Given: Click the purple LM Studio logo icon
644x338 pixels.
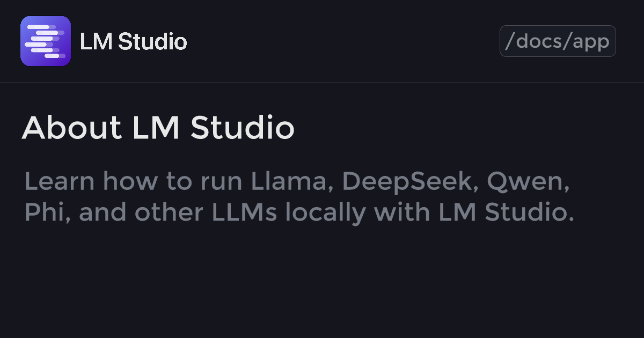Looking at the screenshot, I should point(46,41).
